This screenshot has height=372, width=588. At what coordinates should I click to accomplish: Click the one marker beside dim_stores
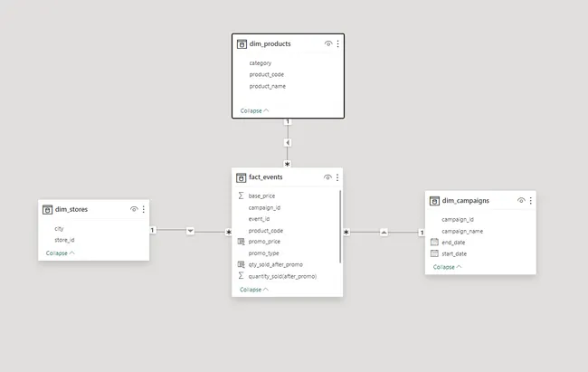tap(152, 230)
